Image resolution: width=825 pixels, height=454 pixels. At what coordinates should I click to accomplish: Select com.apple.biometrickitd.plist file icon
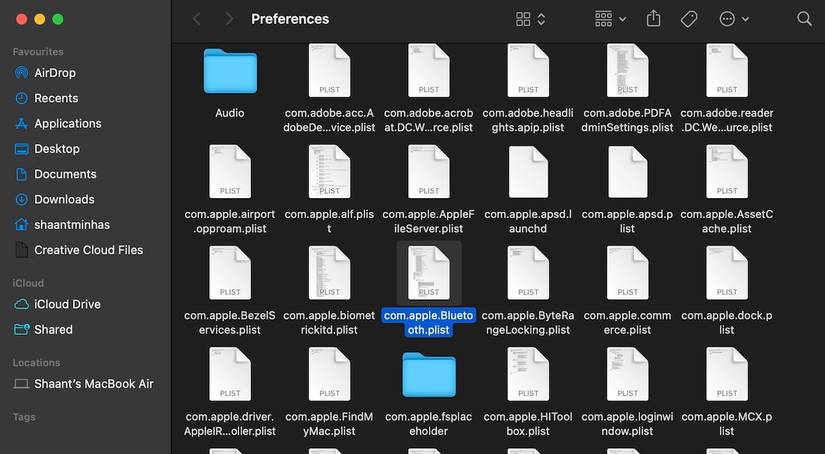329,273
